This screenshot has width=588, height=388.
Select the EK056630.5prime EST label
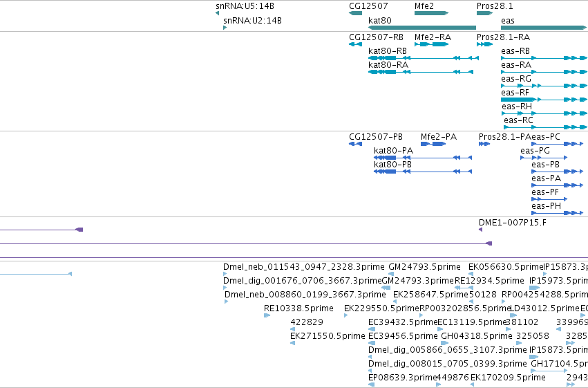[x=506, y=267]
